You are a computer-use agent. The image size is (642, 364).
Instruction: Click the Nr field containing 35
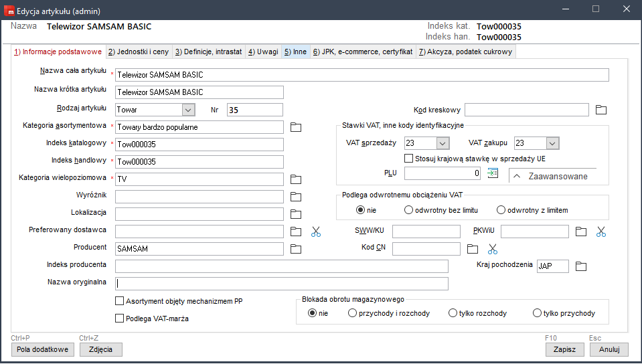(x=254, y=110)
